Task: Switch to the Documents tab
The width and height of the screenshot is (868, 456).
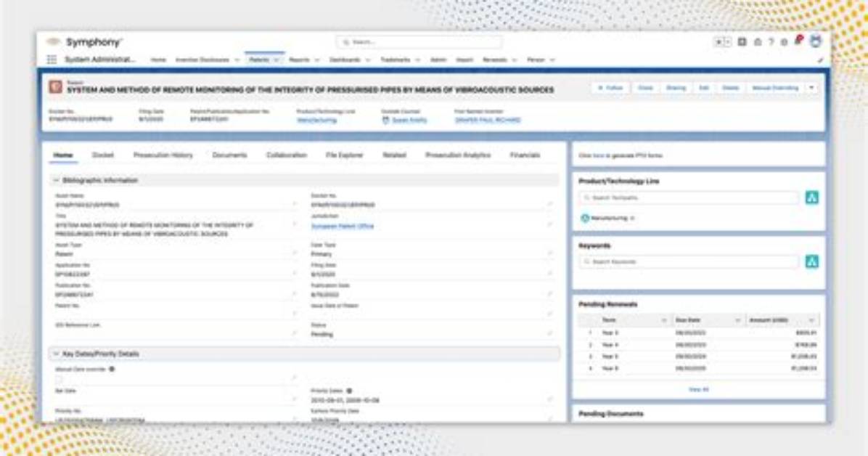Action: tap(230, 155)
